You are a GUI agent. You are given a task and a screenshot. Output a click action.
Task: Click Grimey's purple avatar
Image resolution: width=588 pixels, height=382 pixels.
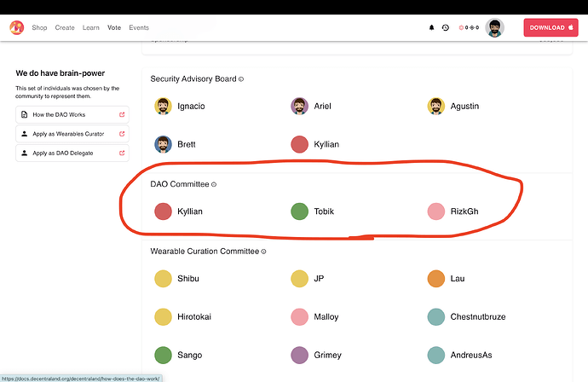tap(300, 355)
